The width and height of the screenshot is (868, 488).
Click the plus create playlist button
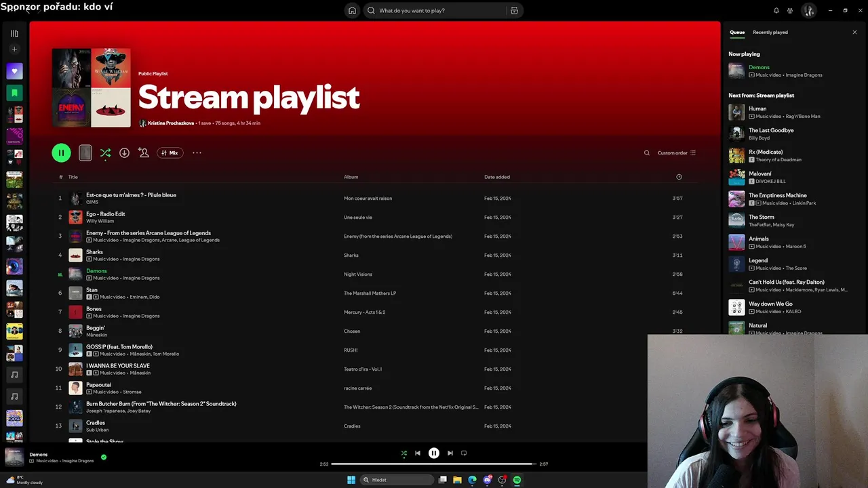point(14,49)
